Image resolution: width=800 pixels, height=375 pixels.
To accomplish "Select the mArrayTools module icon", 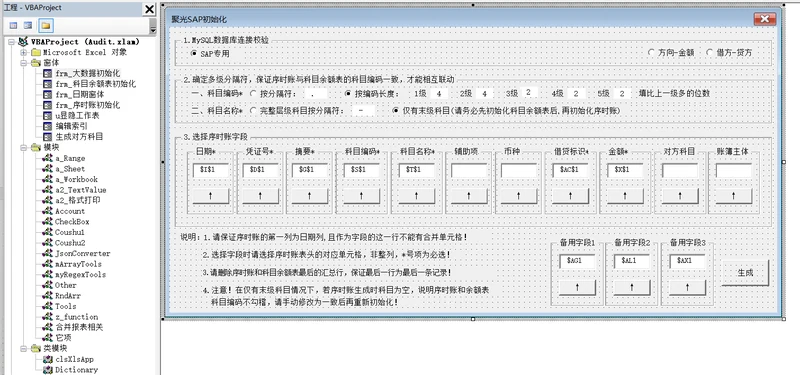I will [x=47, y=264].
